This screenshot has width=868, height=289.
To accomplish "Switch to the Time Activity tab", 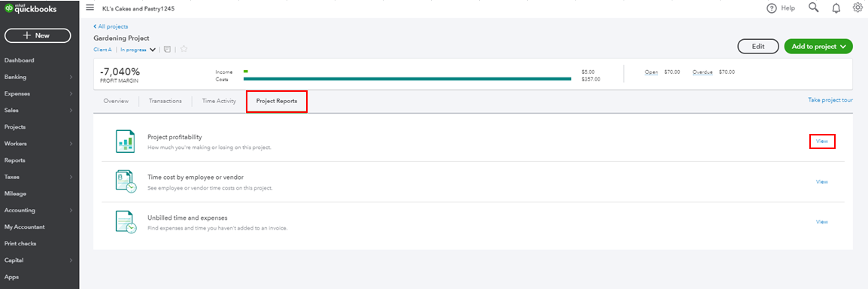I will click(x=219, y=102).
